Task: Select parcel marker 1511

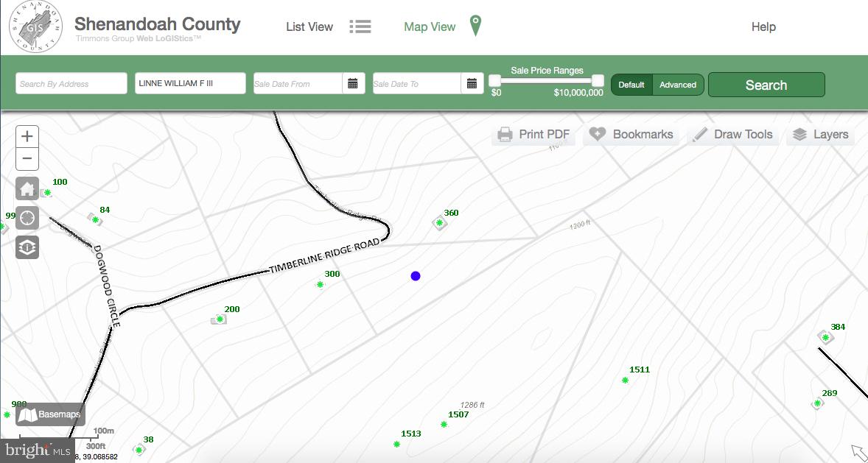Action: [x=625, y=380]
